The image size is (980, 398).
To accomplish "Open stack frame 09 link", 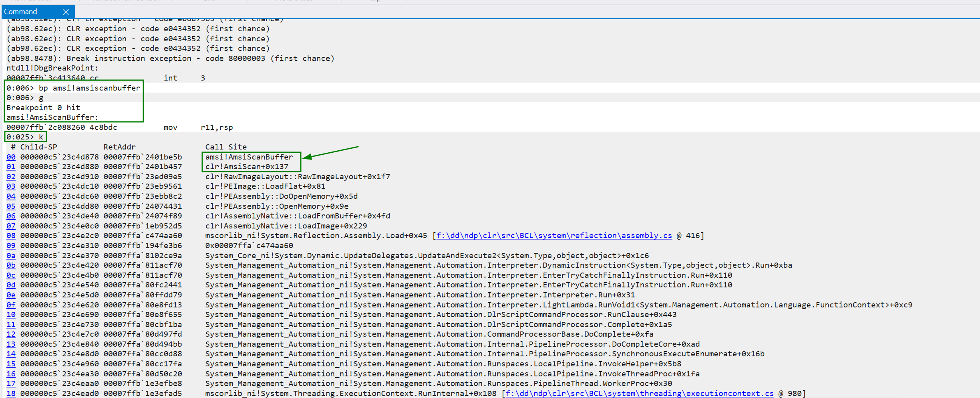I will [x=11, y=246].
